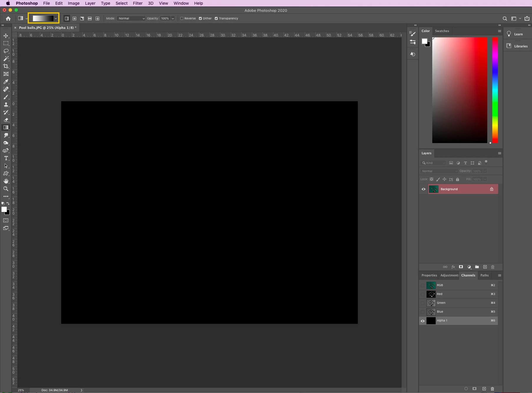Enable the Reverse checkbox
Viewport: 532px width, 393px height.
pos(182,19)
